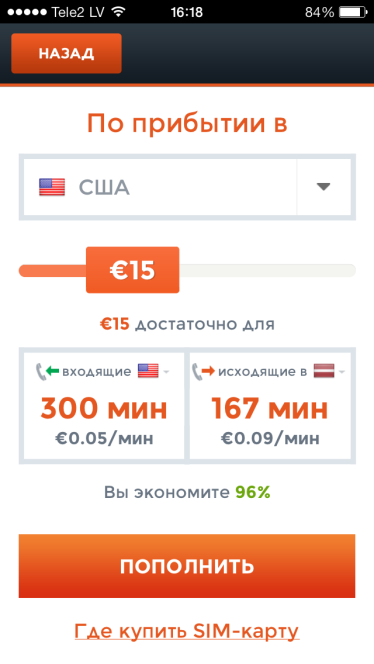Tap the НАЗАД back button
The image size is (374, 664).
66,53
